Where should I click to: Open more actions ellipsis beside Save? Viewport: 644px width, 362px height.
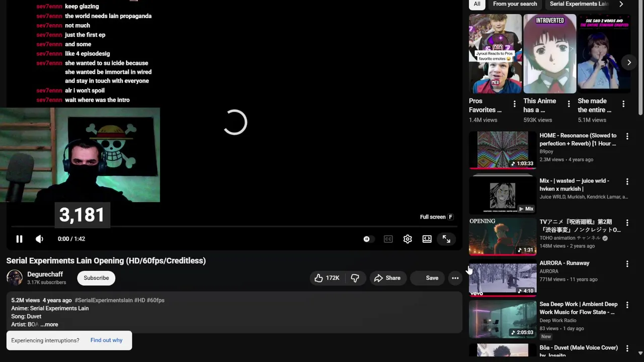coord(455,278)
